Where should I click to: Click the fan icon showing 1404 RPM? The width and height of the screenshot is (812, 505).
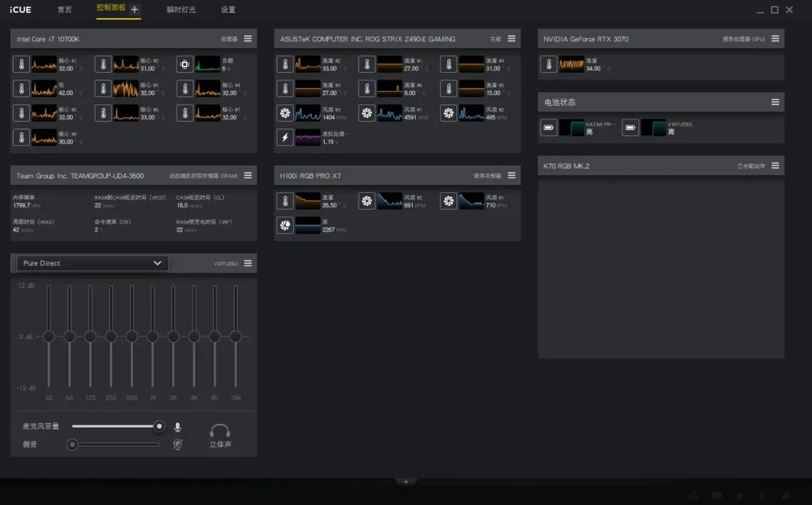pos(285,113)
